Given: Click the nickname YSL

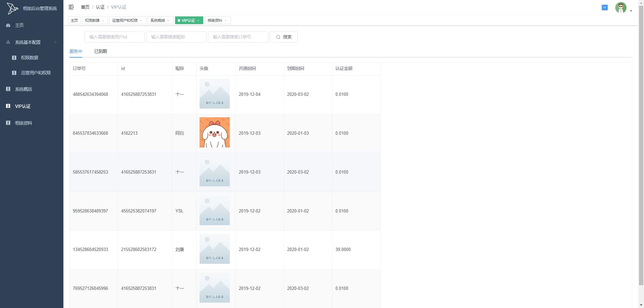Looking at the screenshot, I should [x=179, y=211].
